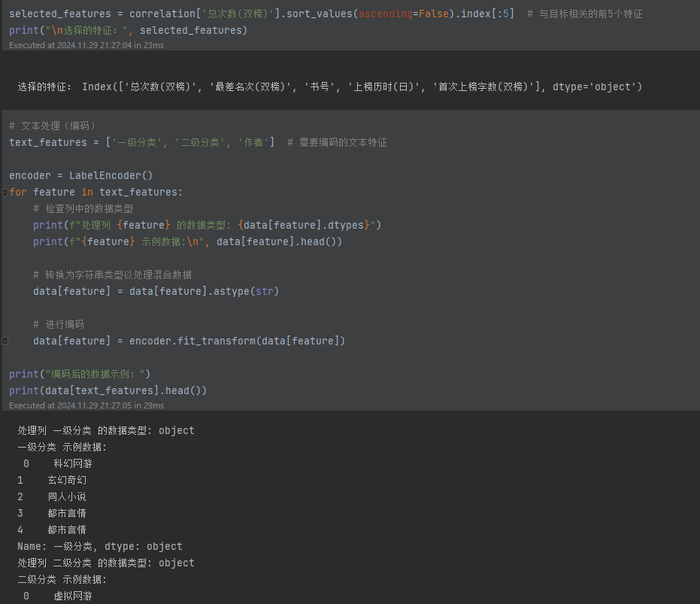The image size is (700, 604).
Task: Click the comment '# 需要编码的文本特征'
Action: coord(337,142)
